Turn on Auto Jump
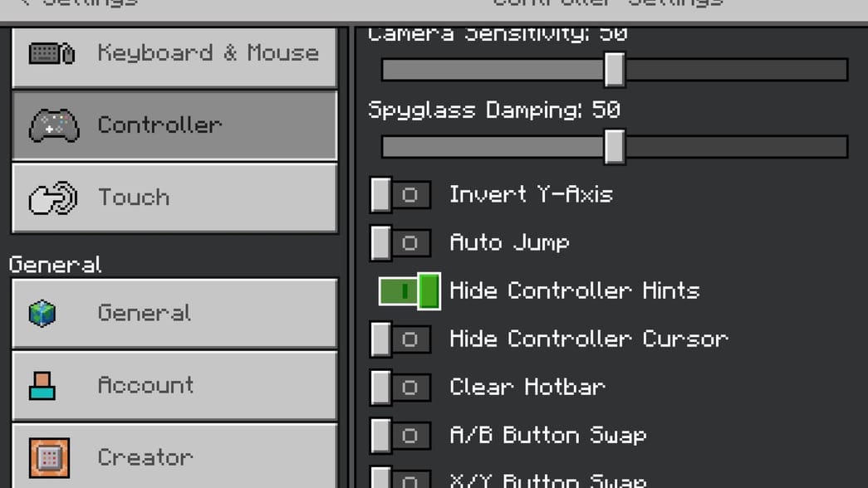Screen dimensions: 868x488 [400, 242]
